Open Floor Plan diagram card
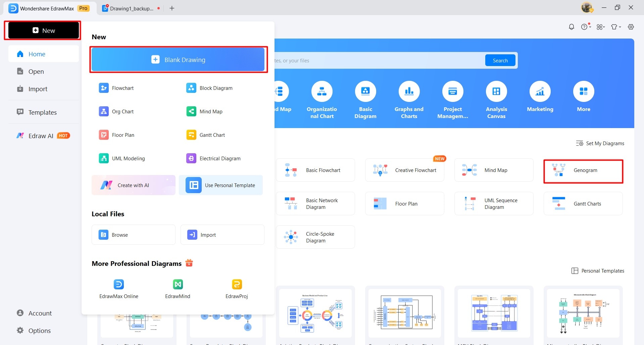Screen dimensions: 644x345 (405, 204)
